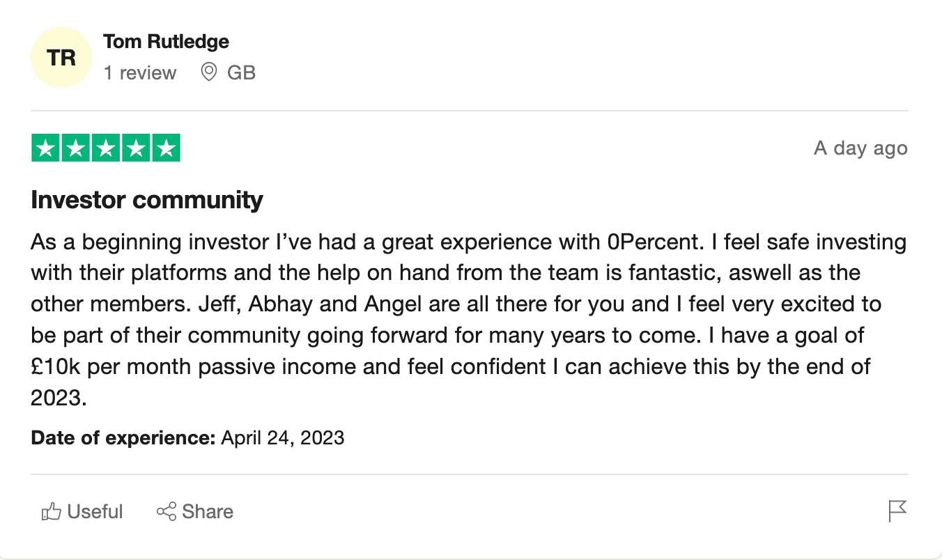Click the second green rating star
The height and width of the screenshot is (560, 942).
(76, 148)
